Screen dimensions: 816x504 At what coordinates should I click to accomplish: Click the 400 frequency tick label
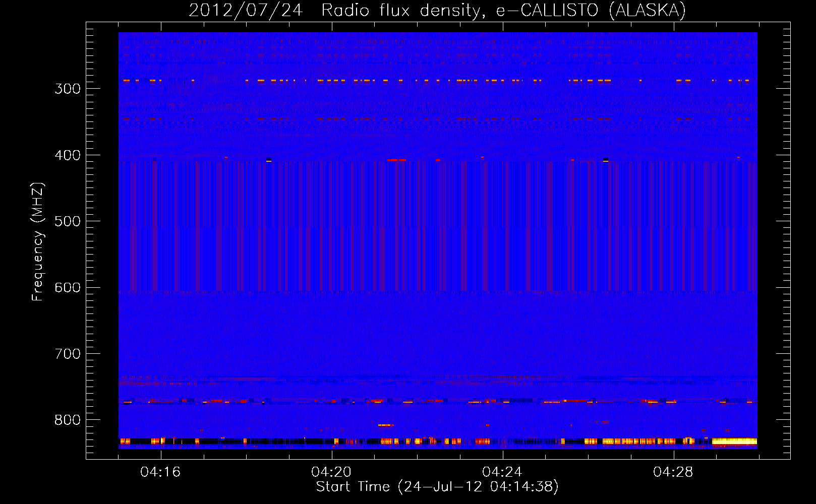pyautogui.click(x=68, y=155)
